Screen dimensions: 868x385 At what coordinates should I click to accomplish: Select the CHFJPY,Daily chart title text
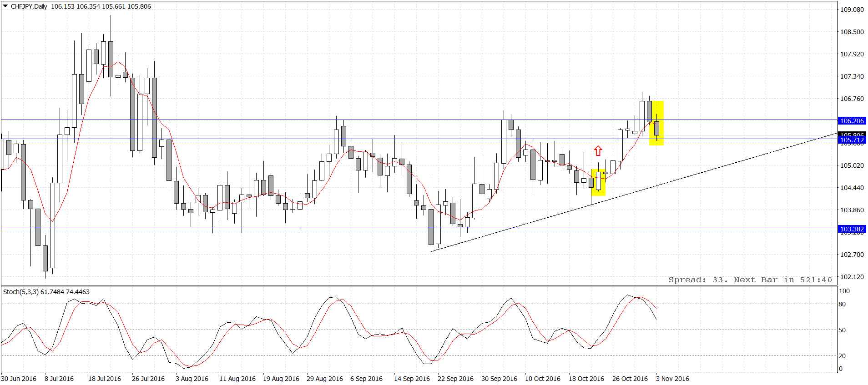[29, 6]
